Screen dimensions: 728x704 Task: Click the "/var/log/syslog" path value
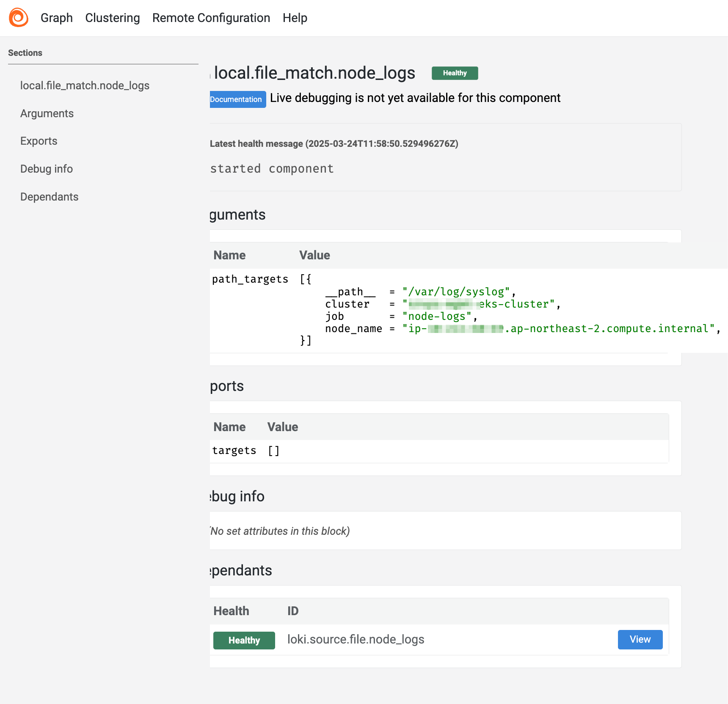click(456, 292)
